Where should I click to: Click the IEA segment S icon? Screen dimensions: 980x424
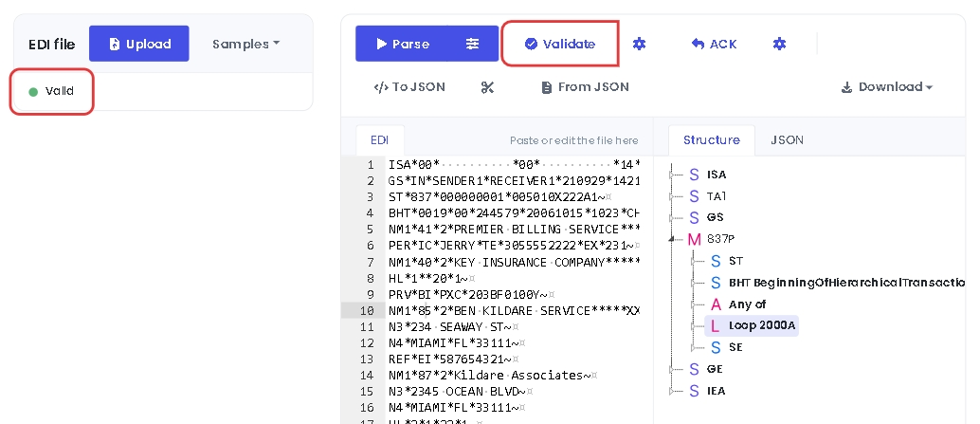click(694, 391)
